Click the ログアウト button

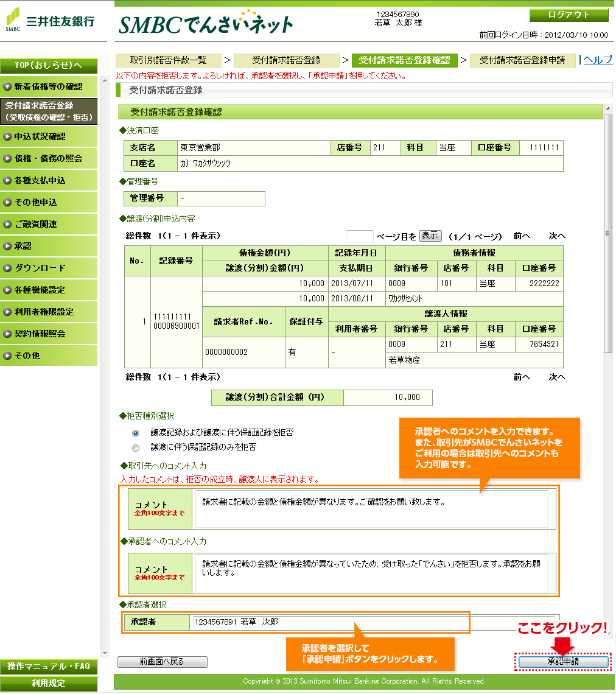click(x=569, y=15)
